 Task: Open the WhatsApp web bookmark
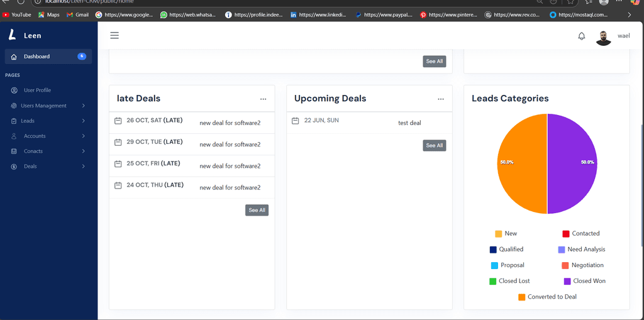click(x=189, y=15)
